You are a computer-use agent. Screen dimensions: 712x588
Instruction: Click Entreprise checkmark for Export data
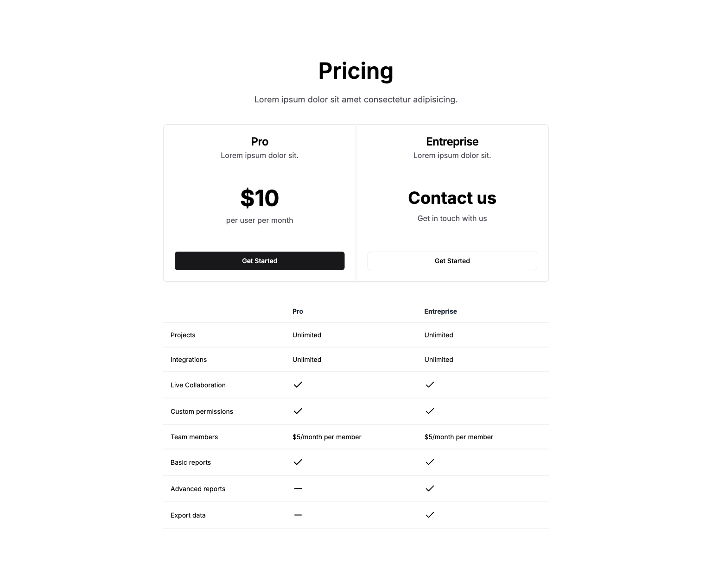[430, 515]
